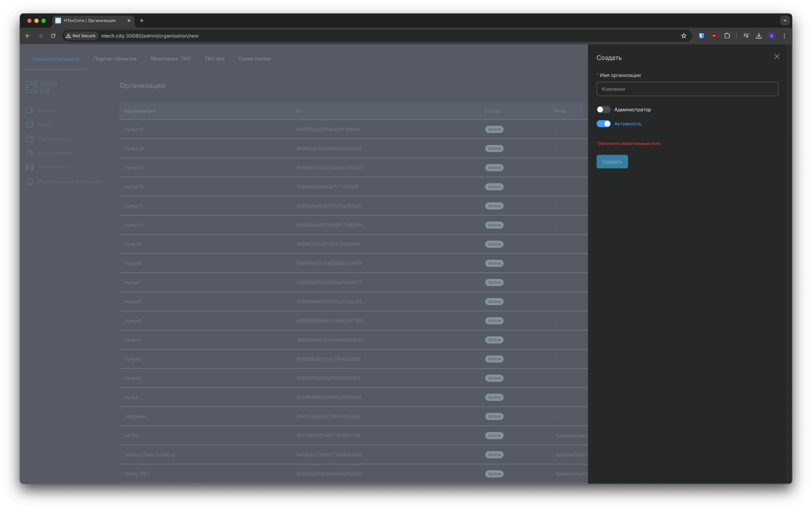Image resolution: width=812 pixels, height=510 pixels.
Task: Click the Users sidebar icon
Action: tap(30, 153)
